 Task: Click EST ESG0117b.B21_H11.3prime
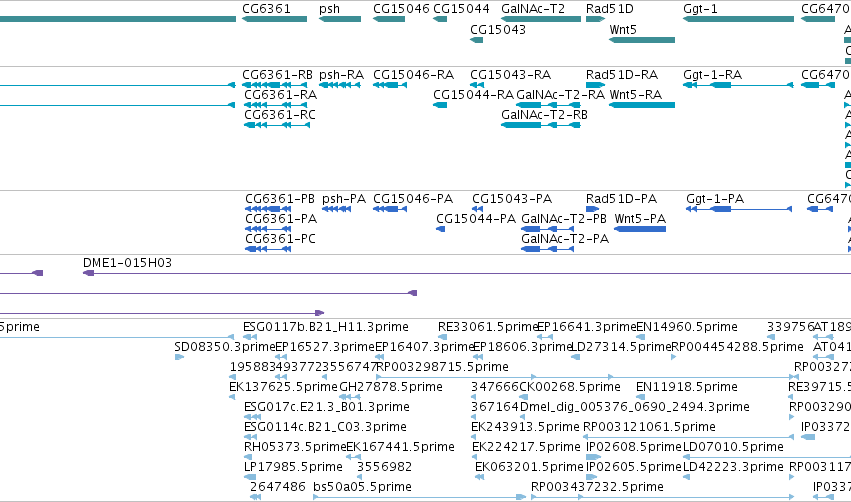250,337
